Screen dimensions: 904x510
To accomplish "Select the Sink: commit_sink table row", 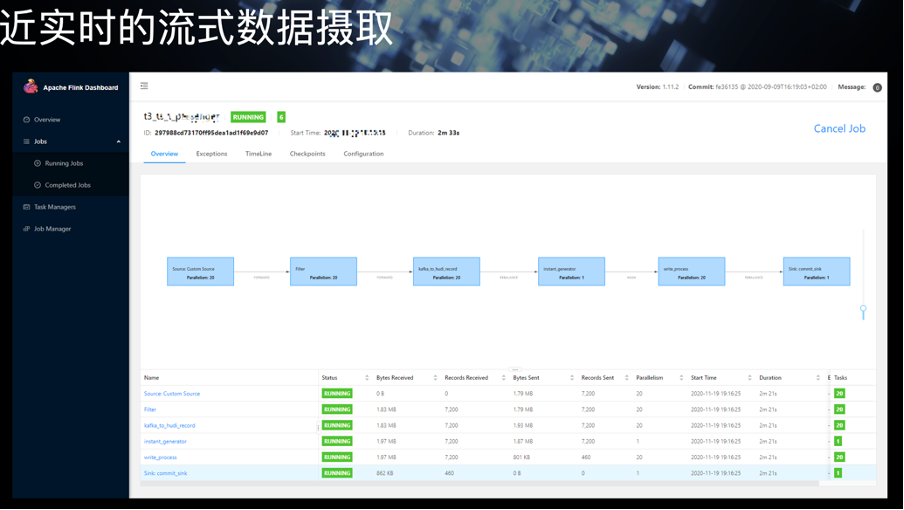I will point(508,473).
